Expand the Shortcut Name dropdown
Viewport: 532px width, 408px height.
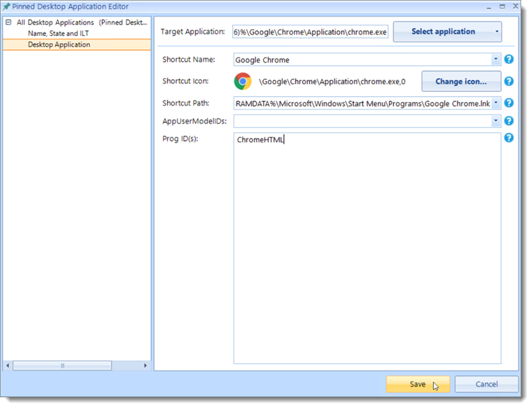pos(496,60)
